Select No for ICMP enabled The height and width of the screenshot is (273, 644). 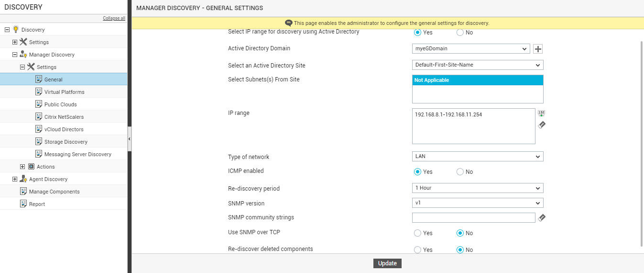coord(460,171)
